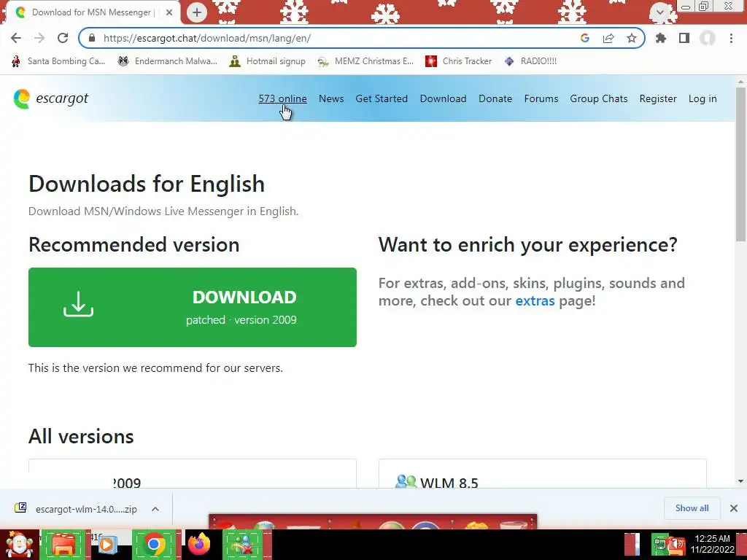View site info via the padlock icon

click(92, 38)
